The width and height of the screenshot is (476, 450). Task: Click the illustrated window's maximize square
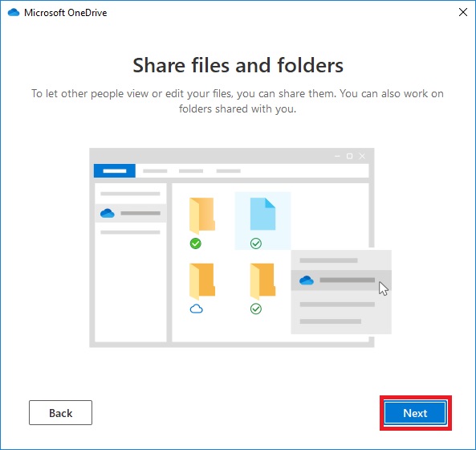(x=349, y=156)
